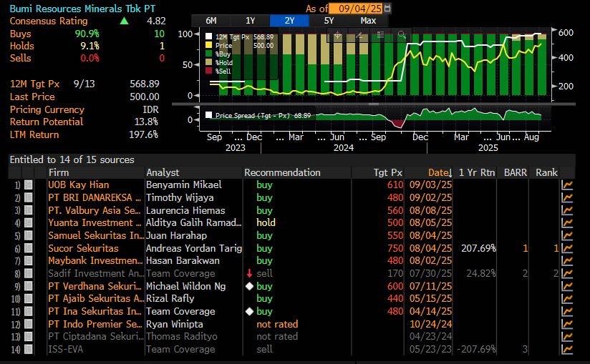
Task: Activate the crosshair tool on the chart toolbar
Action: [x=337, y=35]
